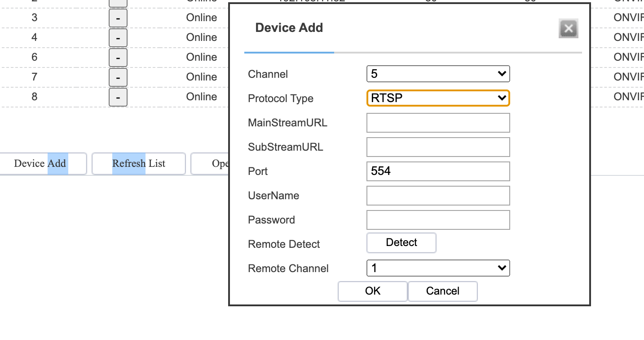Confirm the dialog with OK

click(x=372, y=291)
